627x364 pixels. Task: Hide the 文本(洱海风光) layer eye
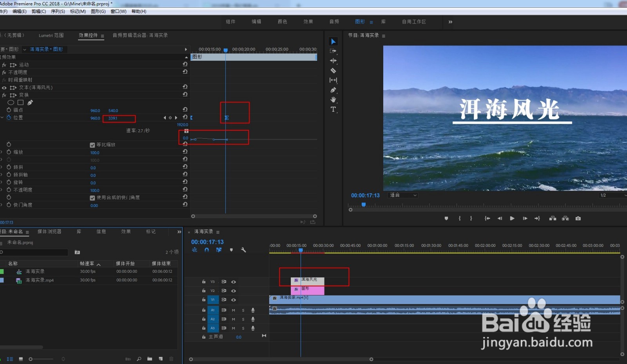click(4, 88)
